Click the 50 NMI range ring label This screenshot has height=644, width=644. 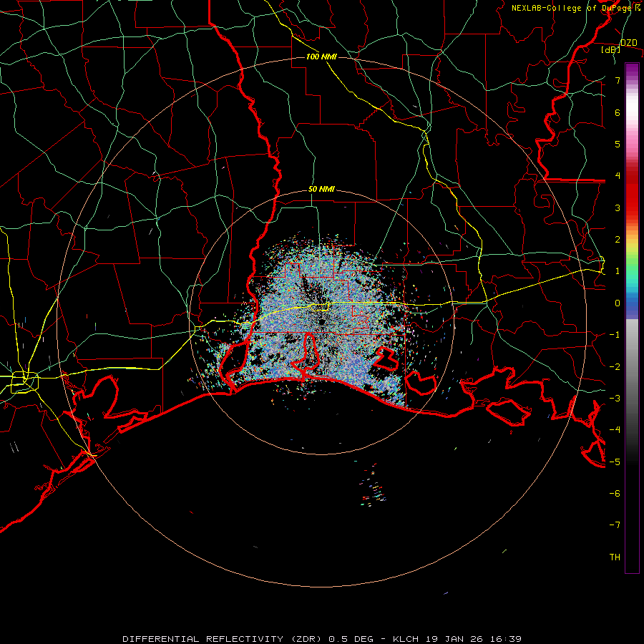pyautogui.click(x=321, y=190)
